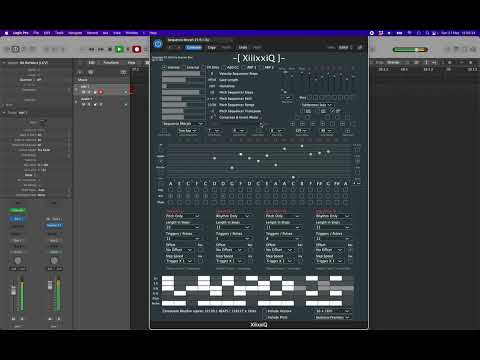The height and width of the screenshot is (360, 480).
Task: Open the Hallelernon Axis dropdown
Action: (317, 105)
